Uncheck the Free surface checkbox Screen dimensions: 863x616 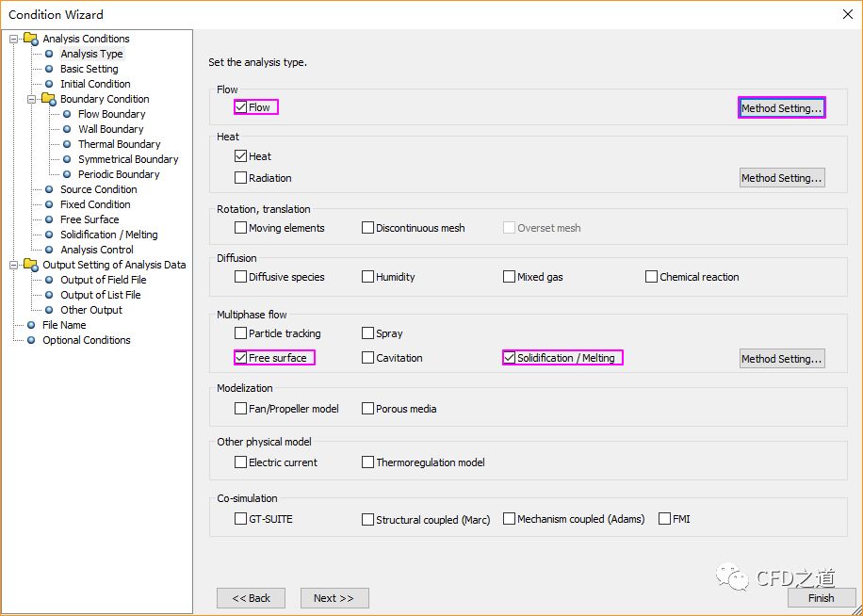(241, 358)
